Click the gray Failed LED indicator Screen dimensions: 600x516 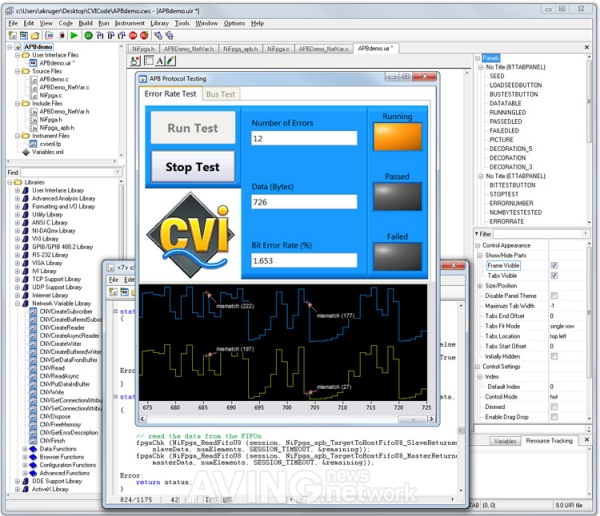click(x=397, y=256)
